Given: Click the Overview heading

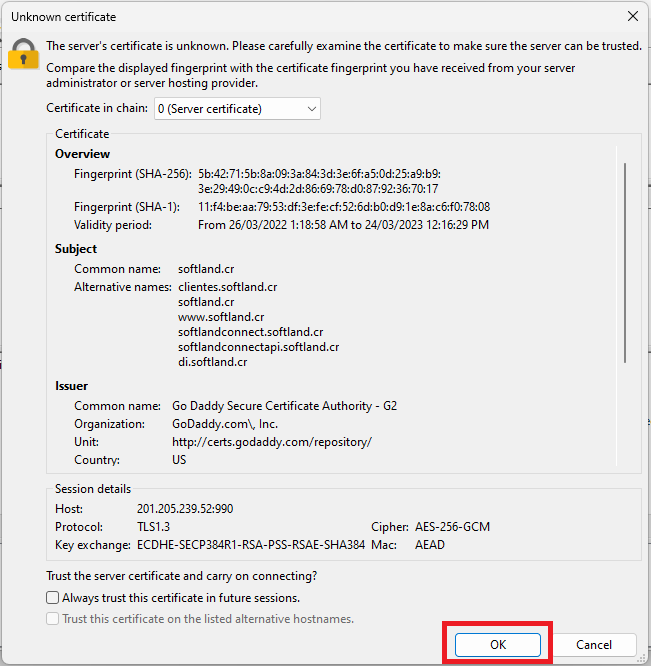Looking at the screenshot, I should click(82, 154).
